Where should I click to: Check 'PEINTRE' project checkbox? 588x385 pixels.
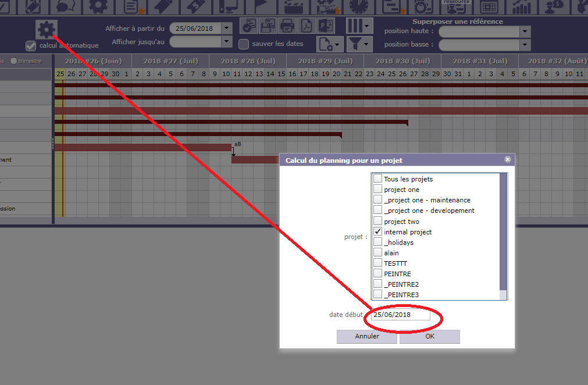[377, 273]
